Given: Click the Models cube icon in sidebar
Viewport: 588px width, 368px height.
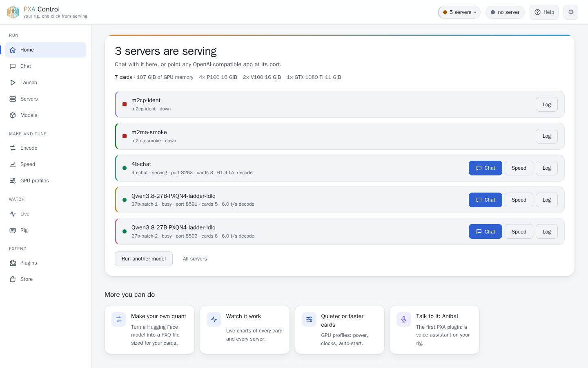Looking at the screenshot, I should 13,115.
